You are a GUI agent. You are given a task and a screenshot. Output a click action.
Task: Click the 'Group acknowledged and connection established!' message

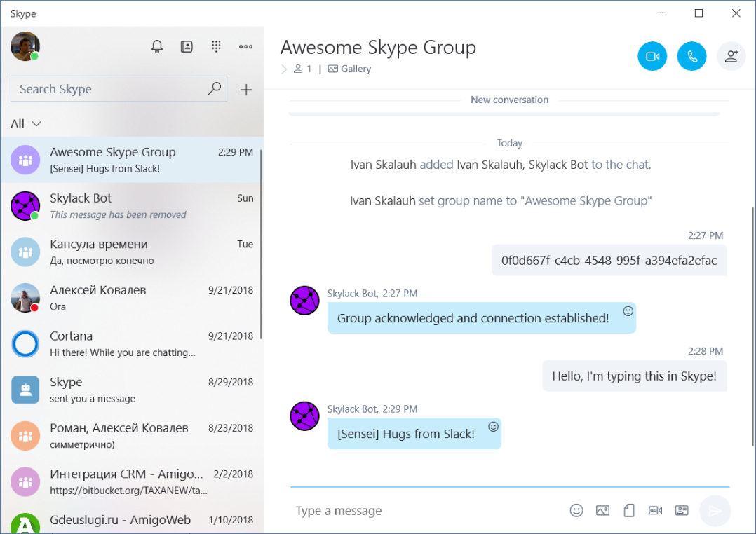click(x=481, y=318)
